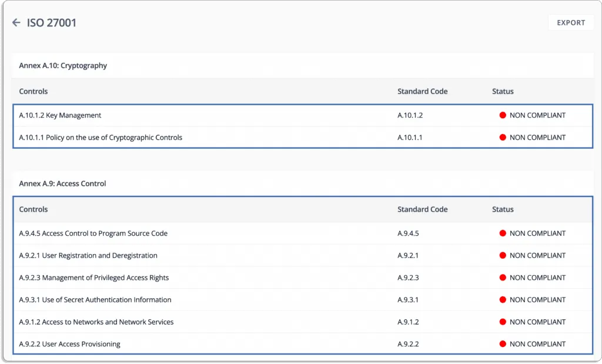Open A.9.3.1 Use of Secret Authentication Information
This screenshot has width=602, height=364.
(95, 300)
